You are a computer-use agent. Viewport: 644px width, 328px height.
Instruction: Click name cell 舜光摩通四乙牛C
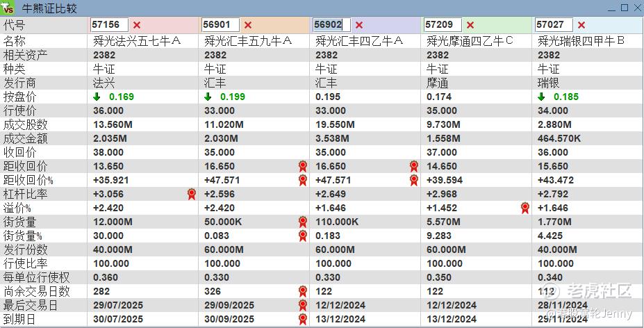click(470, 41)
